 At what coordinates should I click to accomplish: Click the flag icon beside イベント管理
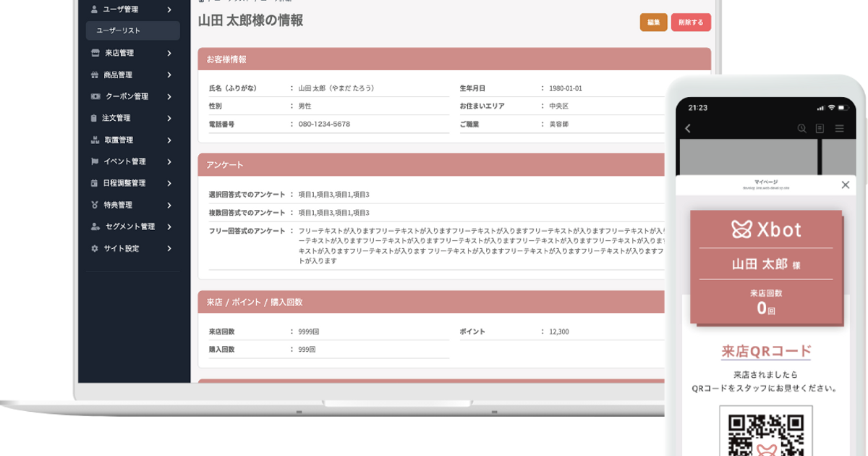pos(94,161)
